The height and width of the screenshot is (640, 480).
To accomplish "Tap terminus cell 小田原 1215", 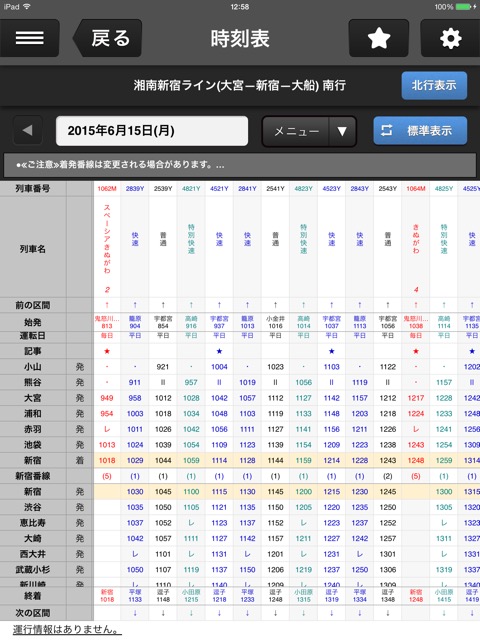I will 191,596.
